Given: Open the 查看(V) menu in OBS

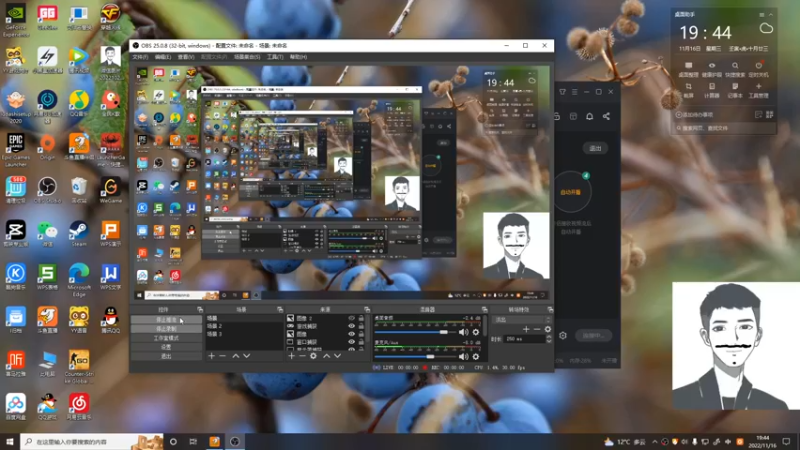Looking at the screenshot, I should (186, 57).
